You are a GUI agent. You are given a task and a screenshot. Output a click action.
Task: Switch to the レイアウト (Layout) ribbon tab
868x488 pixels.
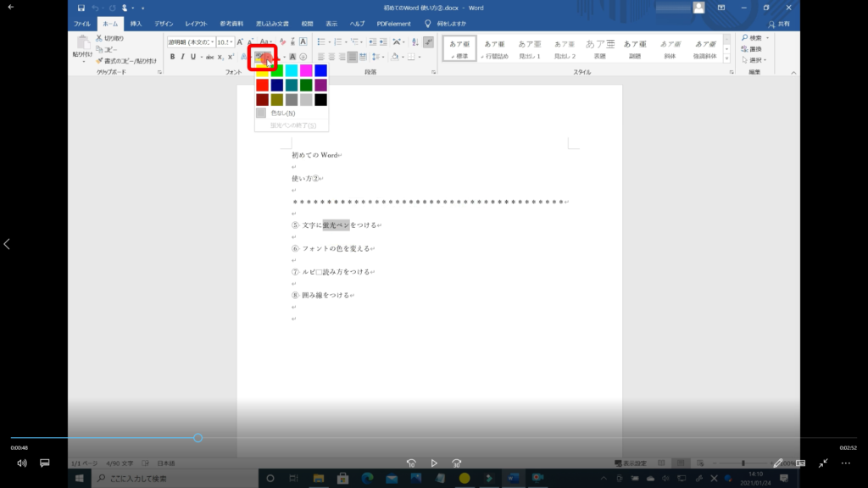pos(196,24)
